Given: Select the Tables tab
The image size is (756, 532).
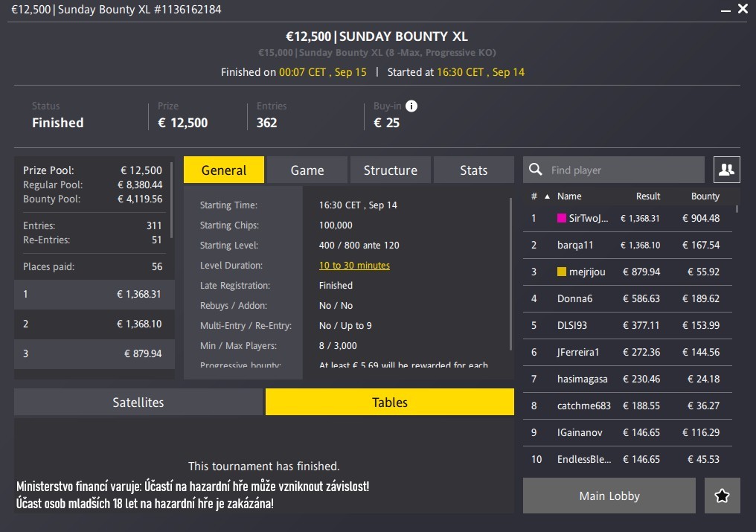Looking at the screenshot, I should (x=390, y=403).
